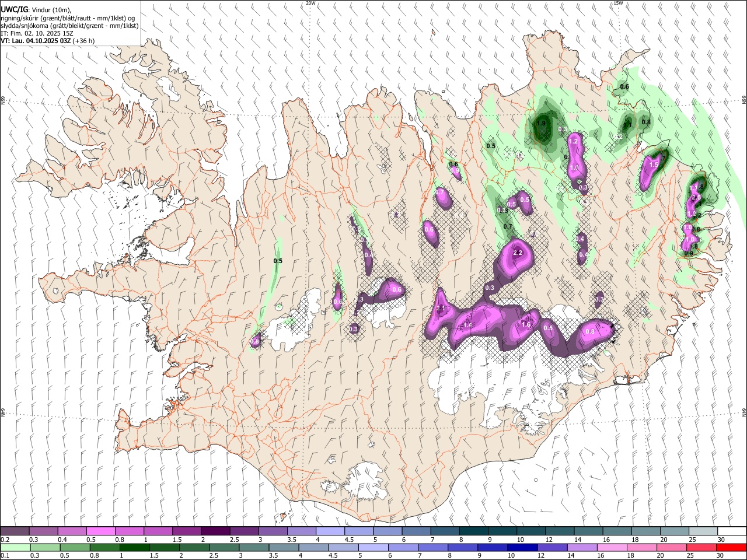
Task: Select the snow swatch above the 12 label
Action: click(559, 531)
